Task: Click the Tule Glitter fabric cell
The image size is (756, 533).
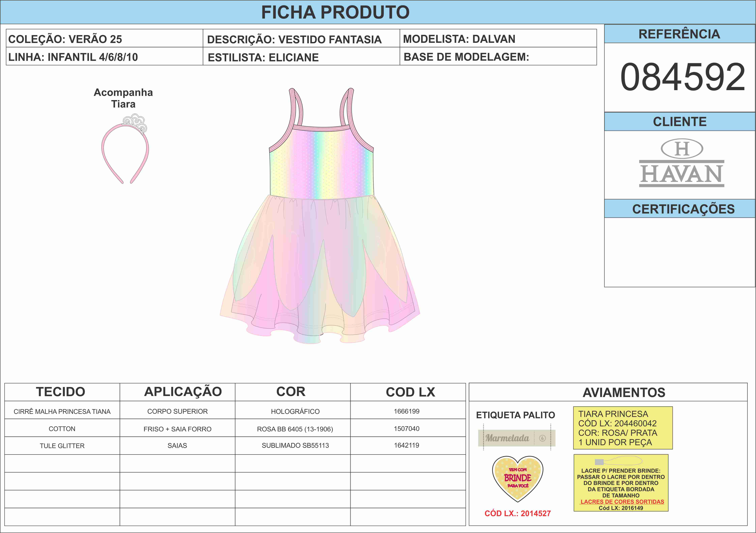Action: pos(62,446)
